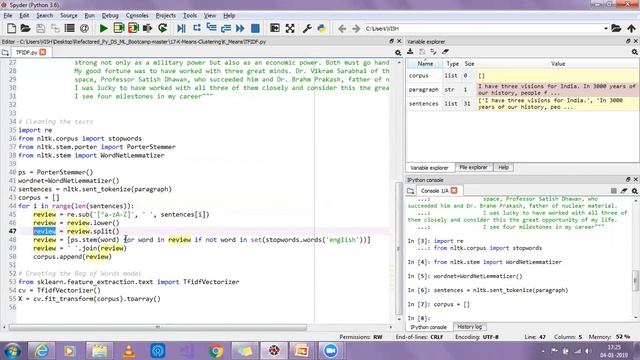Switch to the History log tab
This screenshot has height=360, width=640.
click(469, 327)
